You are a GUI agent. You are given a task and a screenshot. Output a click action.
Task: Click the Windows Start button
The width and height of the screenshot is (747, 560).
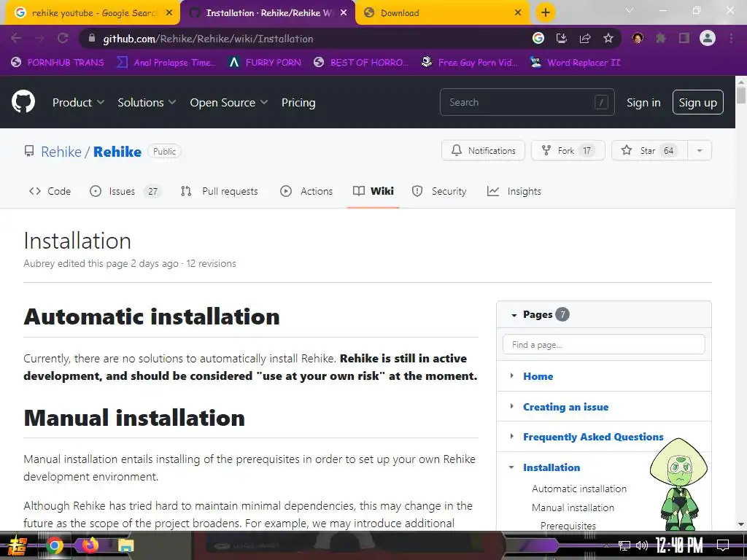click(17, 545)
